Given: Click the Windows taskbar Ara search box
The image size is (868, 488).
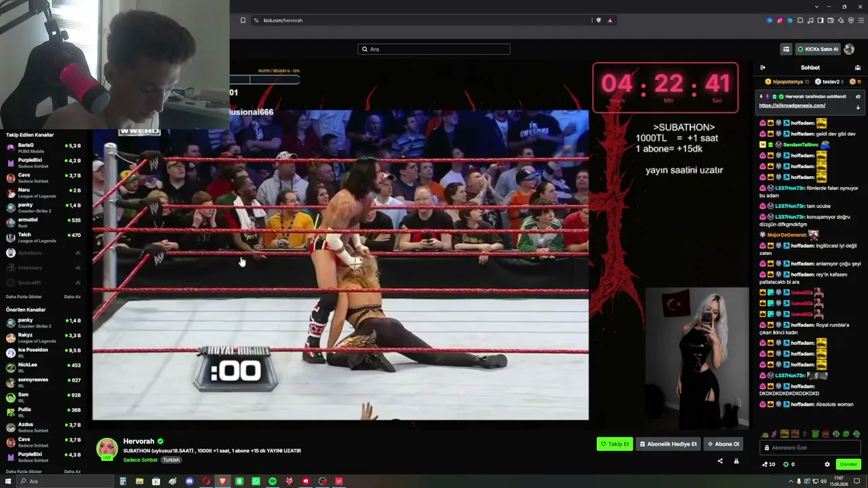Looking at the screenshot, I should (65, 481).
